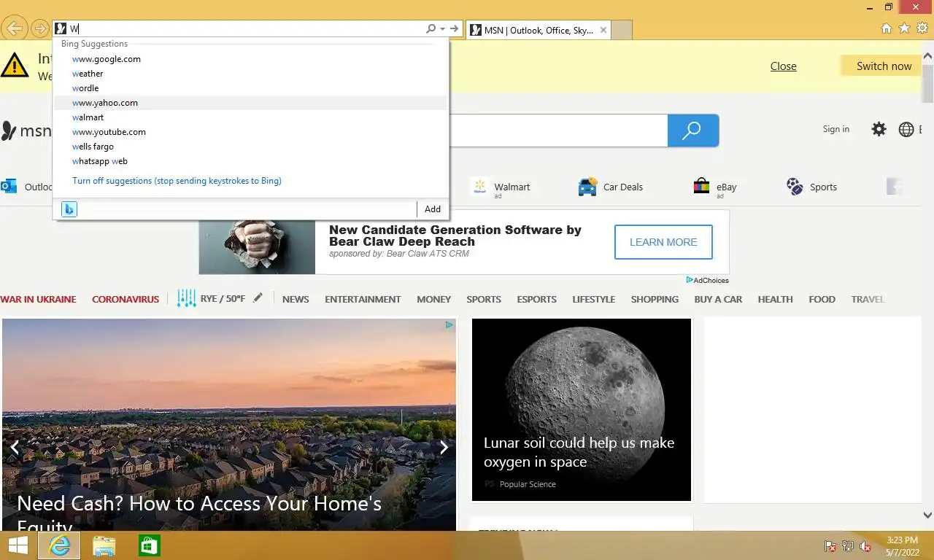Click the Bing search provider icon
The height and width of the screenshot is (560, 934).
(x=69, y=209)
